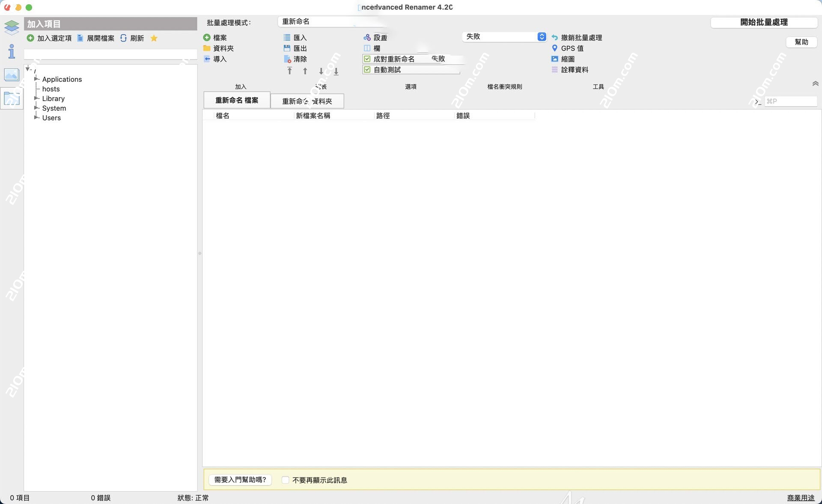This screenshot has height=504, width=822.
Task: Disable the 成對重新命名 checkbox
Action: click(367, 59)
